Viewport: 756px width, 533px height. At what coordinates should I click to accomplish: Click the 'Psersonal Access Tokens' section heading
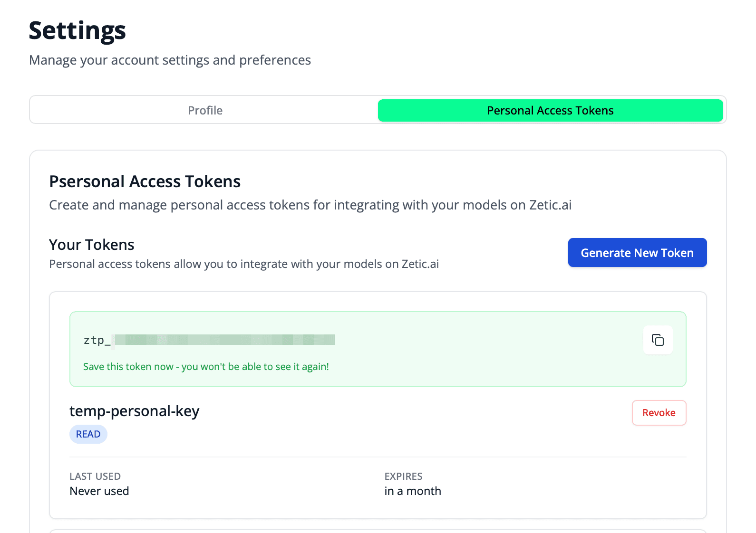(145, 181)
